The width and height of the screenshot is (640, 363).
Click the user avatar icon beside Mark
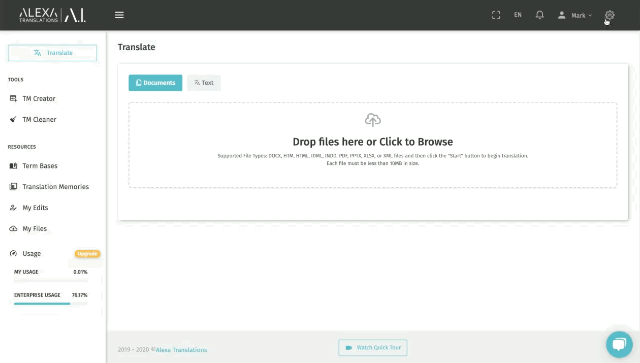[562, 15]
